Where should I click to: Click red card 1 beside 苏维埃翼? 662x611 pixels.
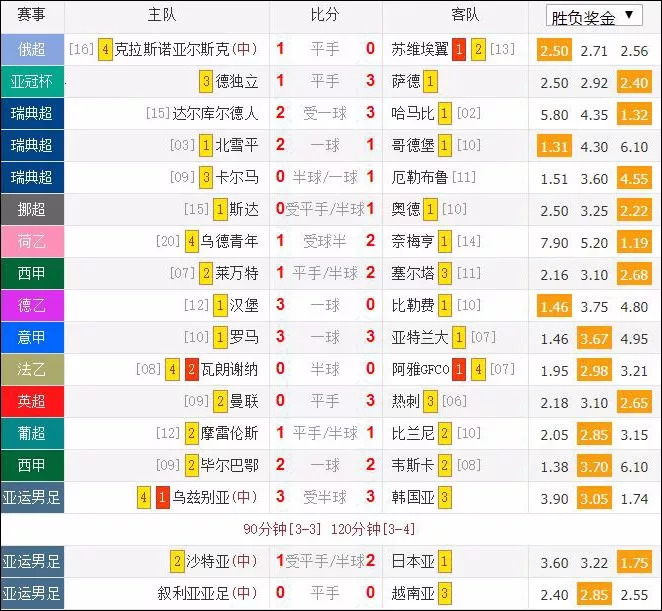(459, 49)
